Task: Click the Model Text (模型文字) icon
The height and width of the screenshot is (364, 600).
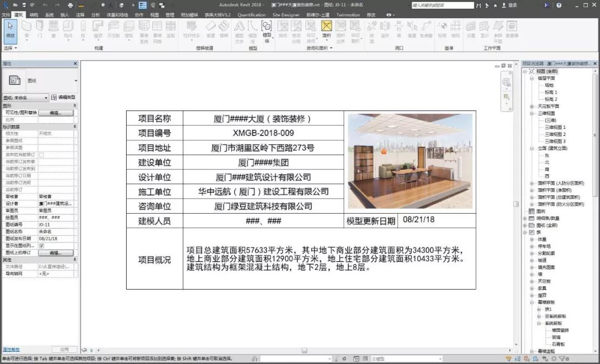Action: 239,27
